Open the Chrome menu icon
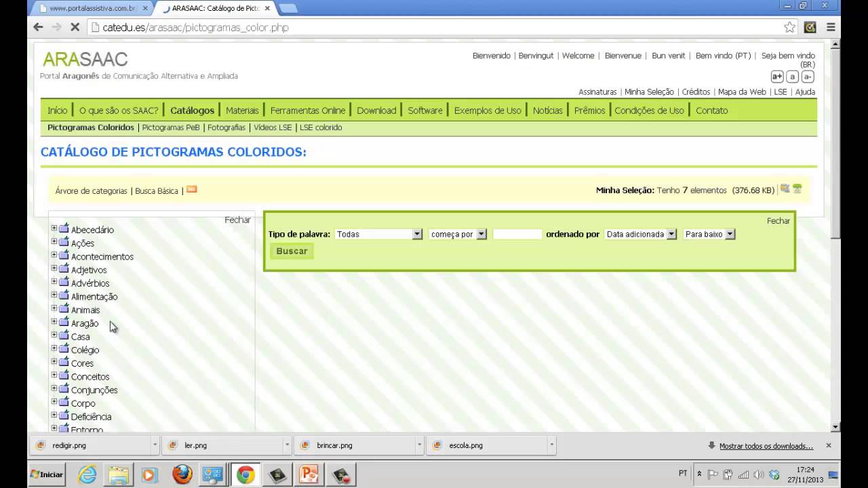868x488 pixels. coord(831,27)
